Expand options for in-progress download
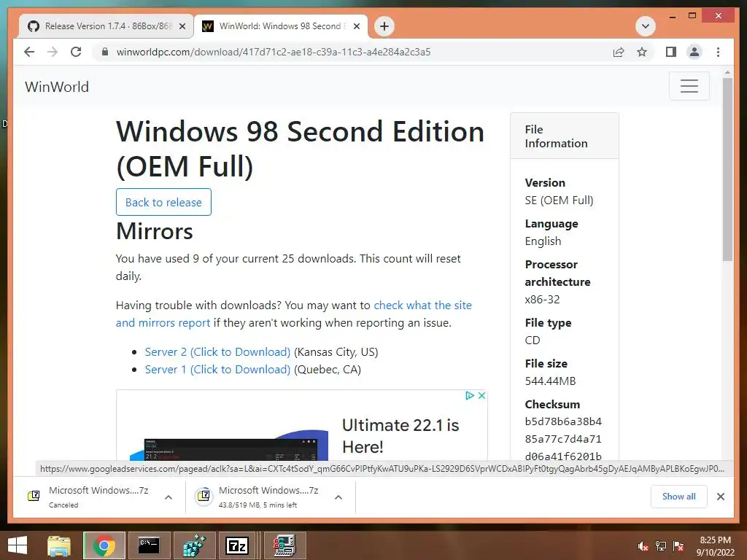The height and width of the screenshot is (560, 747). pos(338,497)
